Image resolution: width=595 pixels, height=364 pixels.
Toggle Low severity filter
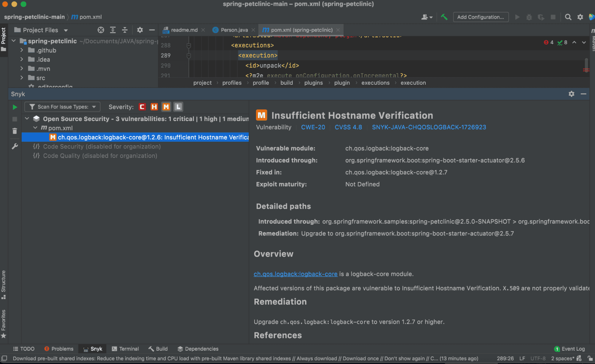click(x=178, y=106)
